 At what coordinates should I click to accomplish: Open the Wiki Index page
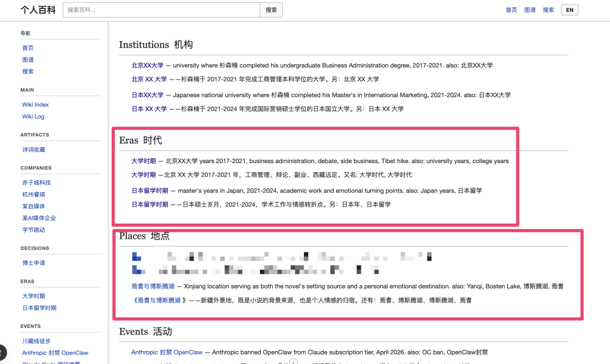tap(35, 104)
